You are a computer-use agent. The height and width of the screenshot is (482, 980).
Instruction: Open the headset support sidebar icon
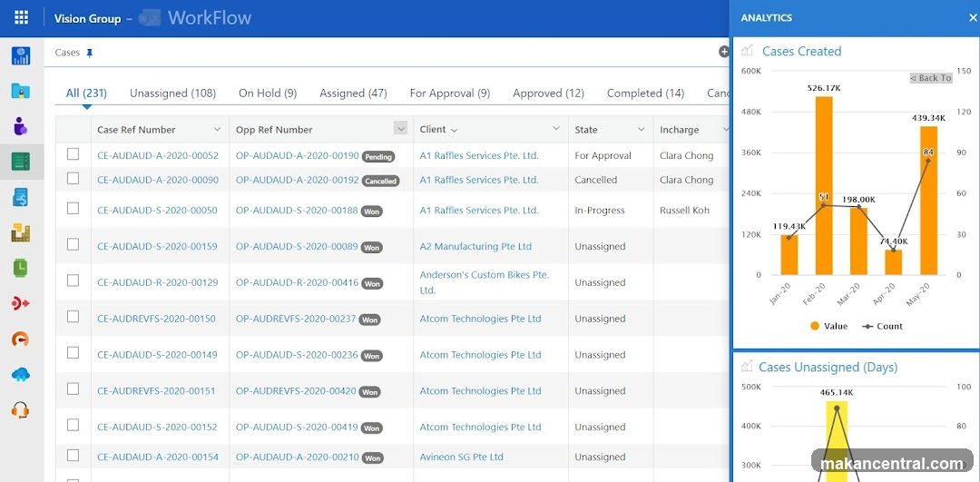21,410
